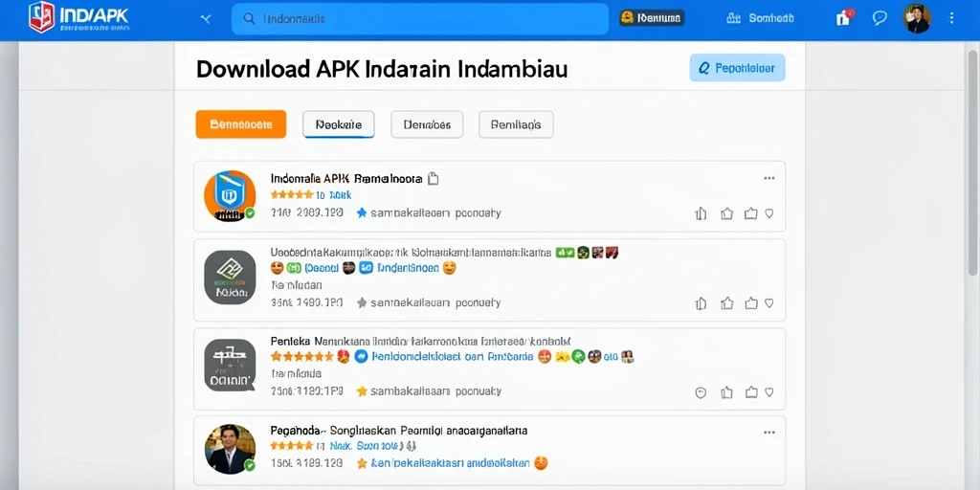The width and height of the screenshot is (980, 490).
Task: Click the blue shield app icon thumbnail
Action: coord(230,196)
